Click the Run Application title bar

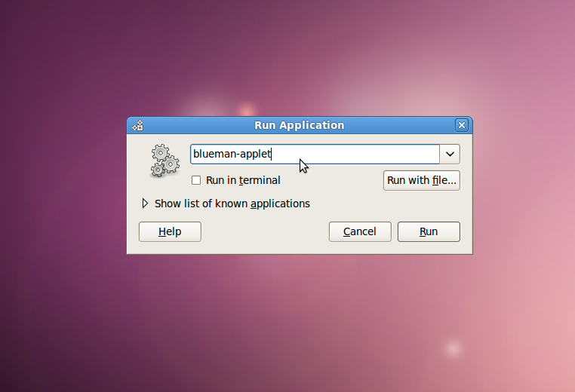click(300, 125)
